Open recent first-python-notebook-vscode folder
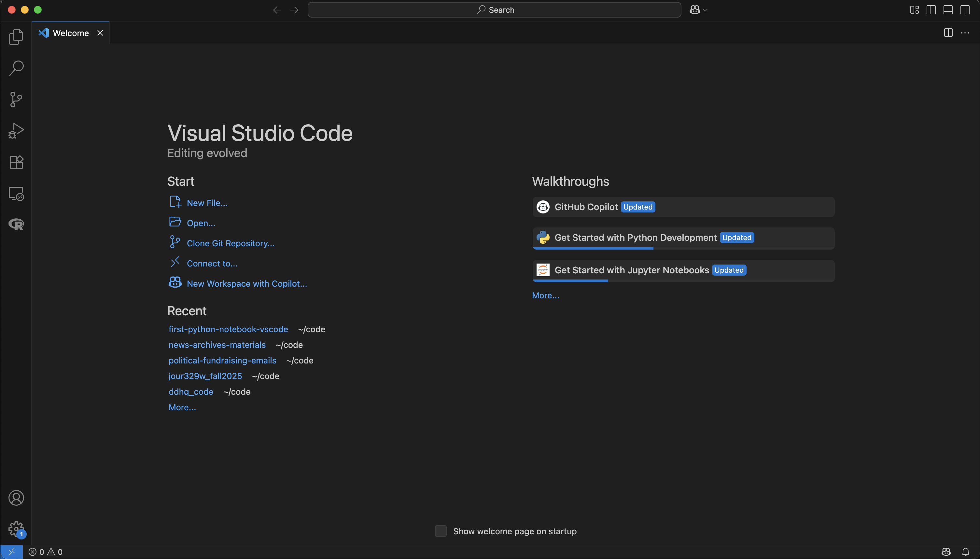Viewport: 980px width, 559px height. [228, 329]
